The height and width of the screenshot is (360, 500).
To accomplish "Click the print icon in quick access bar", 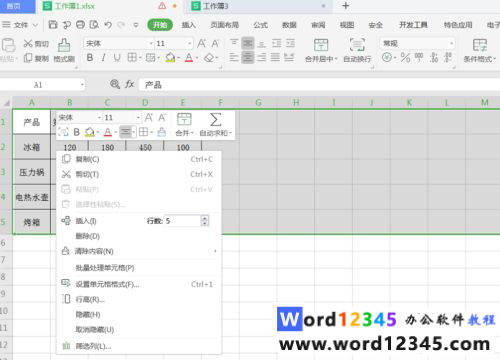I will (x=80, y=25).
